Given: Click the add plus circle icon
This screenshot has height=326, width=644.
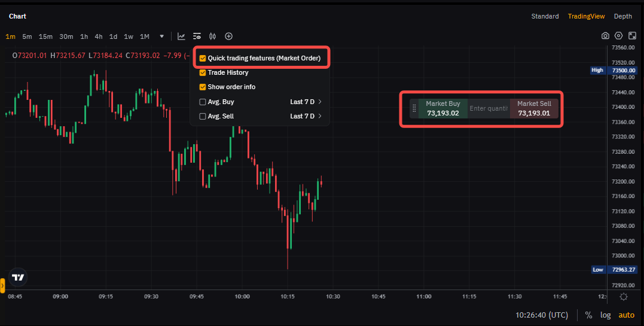Looking at the screenshot, I should [x=229, y=36].
